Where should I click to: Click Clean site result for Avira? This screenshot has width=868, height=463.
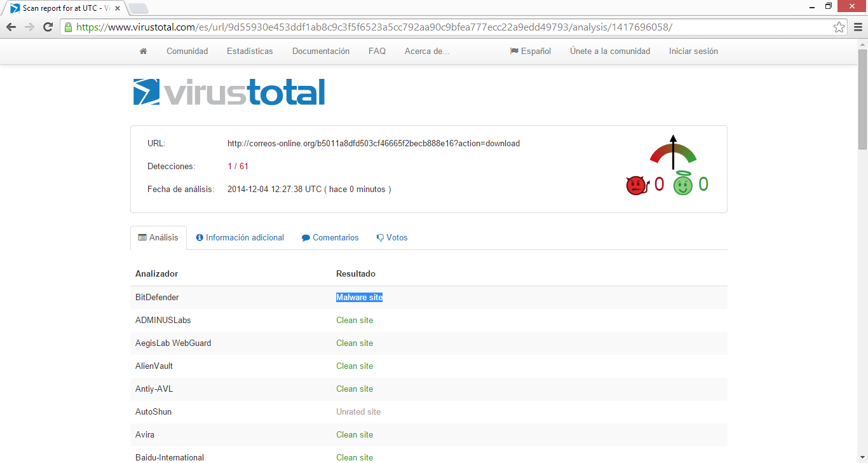(x=355, y=434)
